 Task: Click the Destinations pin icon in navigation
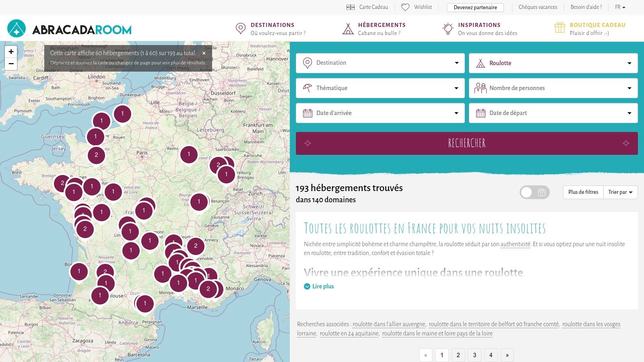coord(241,29)
